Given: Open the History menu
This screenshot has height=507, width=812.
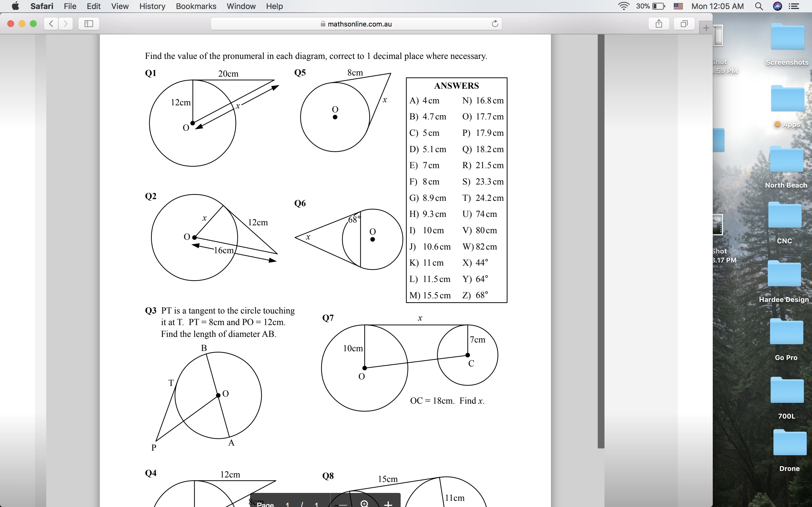Looking at the screenshot, I should (152, 6).
